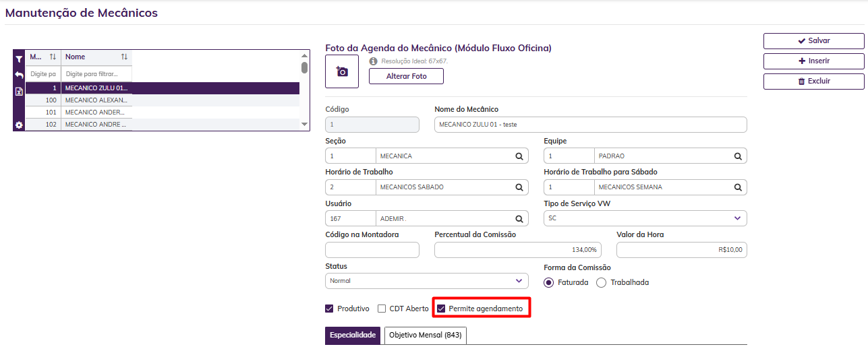
Task: Click the Salvar button
Action: 813,41
